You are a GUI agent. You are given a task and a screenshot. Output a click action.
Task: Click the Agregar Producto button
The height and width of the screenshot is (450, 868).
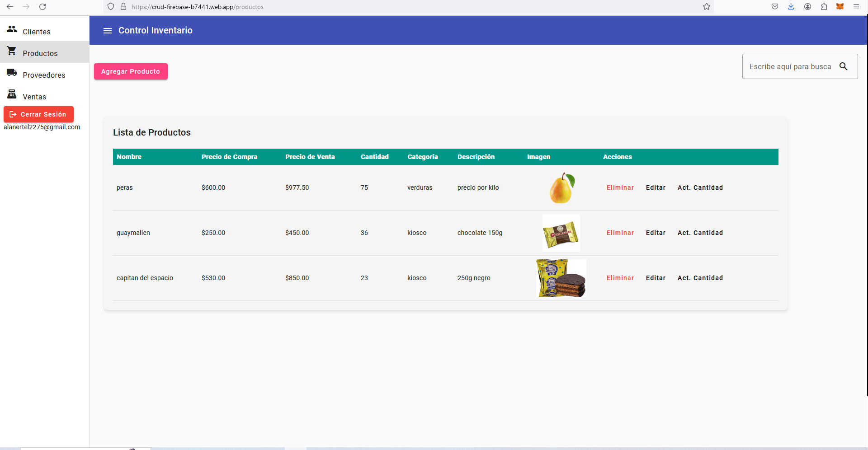point(131,71)
